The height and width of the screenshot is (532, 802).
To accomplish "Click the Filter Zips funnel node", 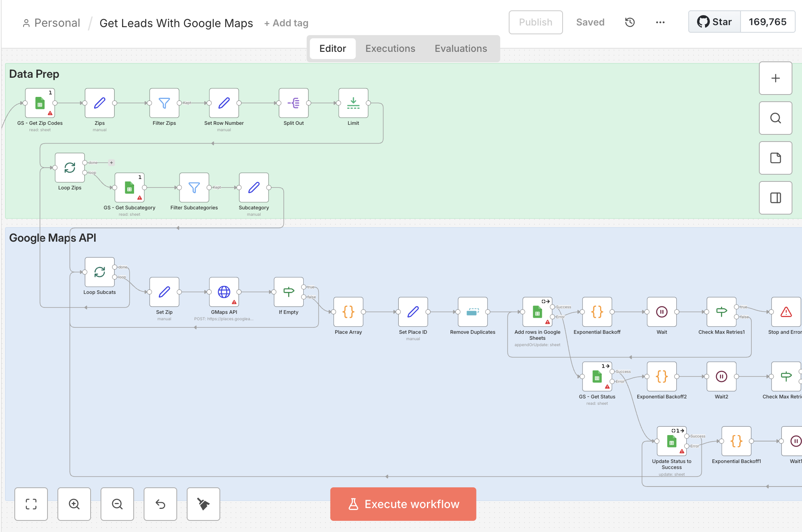I will click(164, 103).
